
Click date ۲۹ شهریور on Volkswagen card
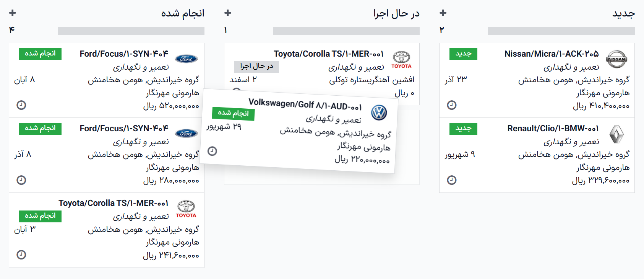tap(224, 127)
